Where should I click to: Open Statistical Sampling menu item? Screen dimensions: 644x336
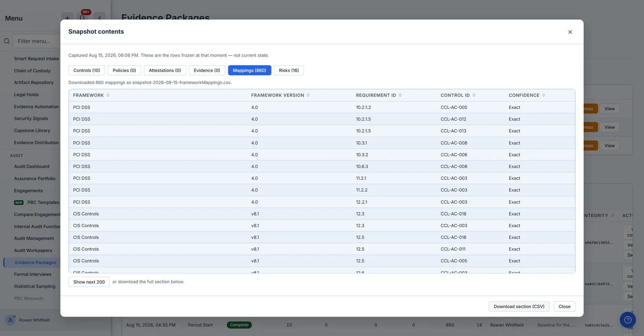click(35, 286)
